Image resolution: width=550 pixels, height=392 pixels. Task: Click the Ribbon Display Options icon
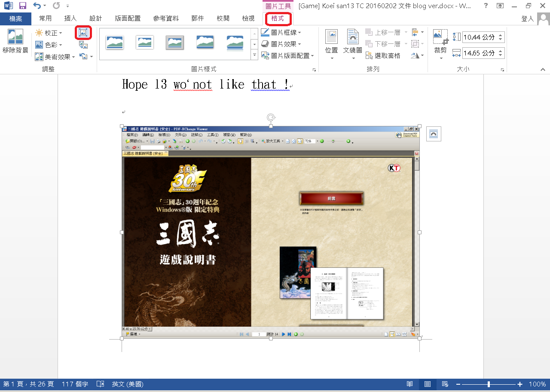[x=500, y=6]
